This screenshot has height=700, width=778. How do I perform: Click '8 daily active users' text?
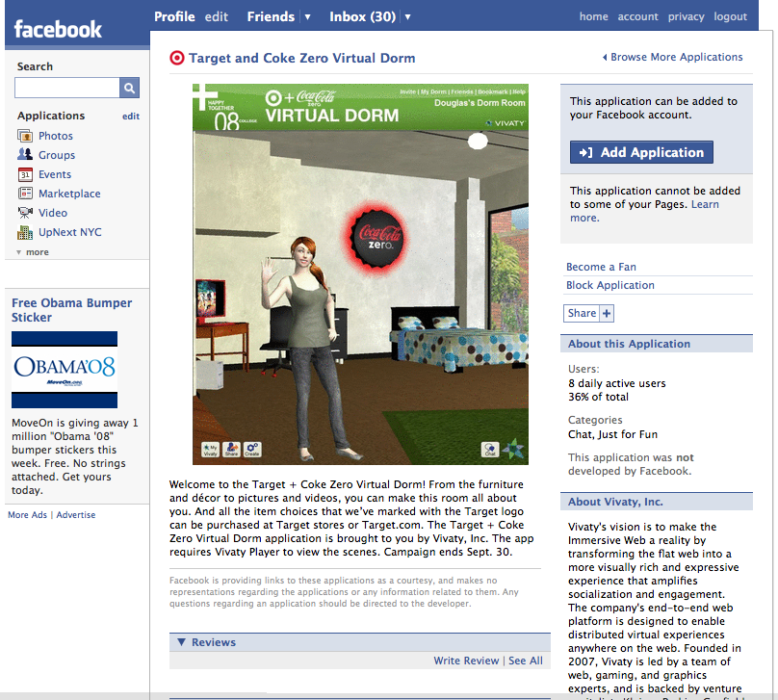[x=617, y=383]
